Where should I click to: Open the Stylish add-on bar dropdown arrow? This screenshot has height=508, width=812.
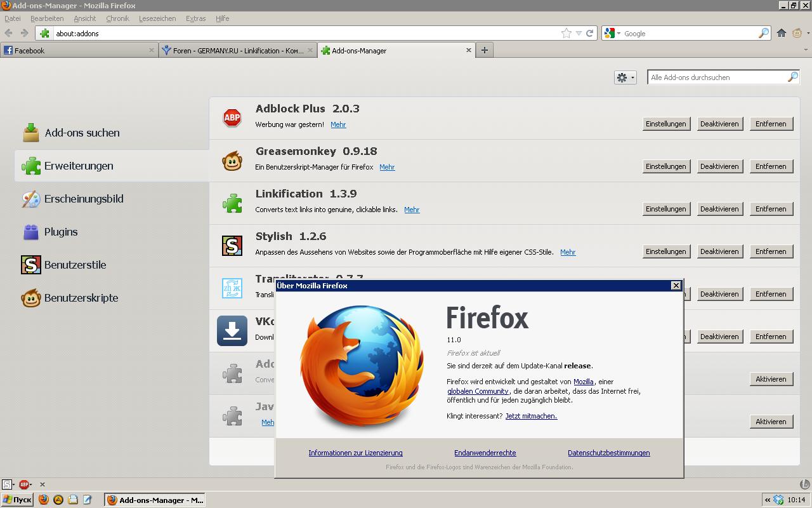[x=14, y=485]
